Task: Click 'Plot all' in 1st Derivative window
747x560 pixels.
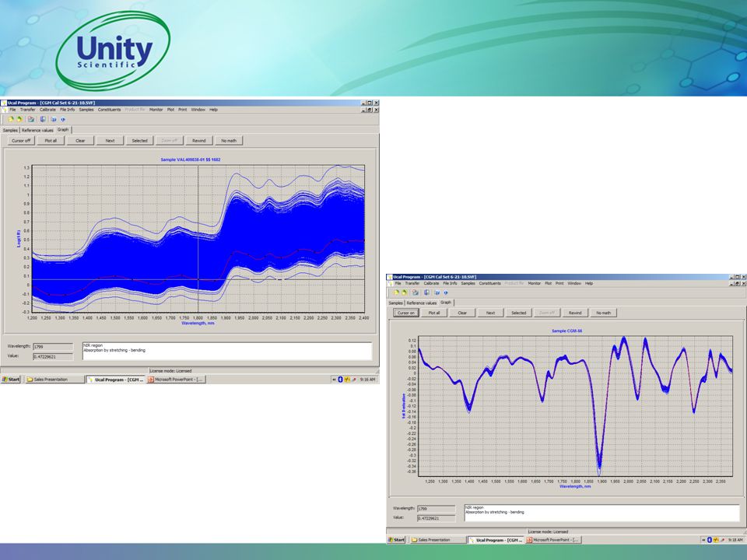Action: (x=434, y=313)
